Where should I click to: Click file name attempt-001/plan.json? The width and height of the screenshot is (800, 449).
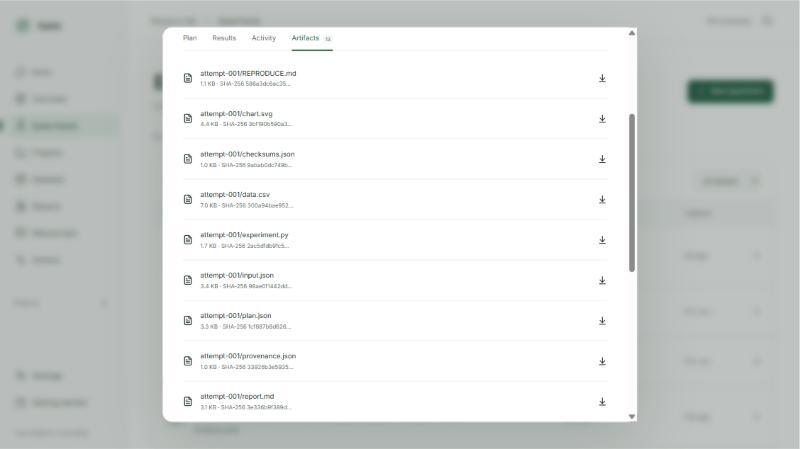click(236, 315)
